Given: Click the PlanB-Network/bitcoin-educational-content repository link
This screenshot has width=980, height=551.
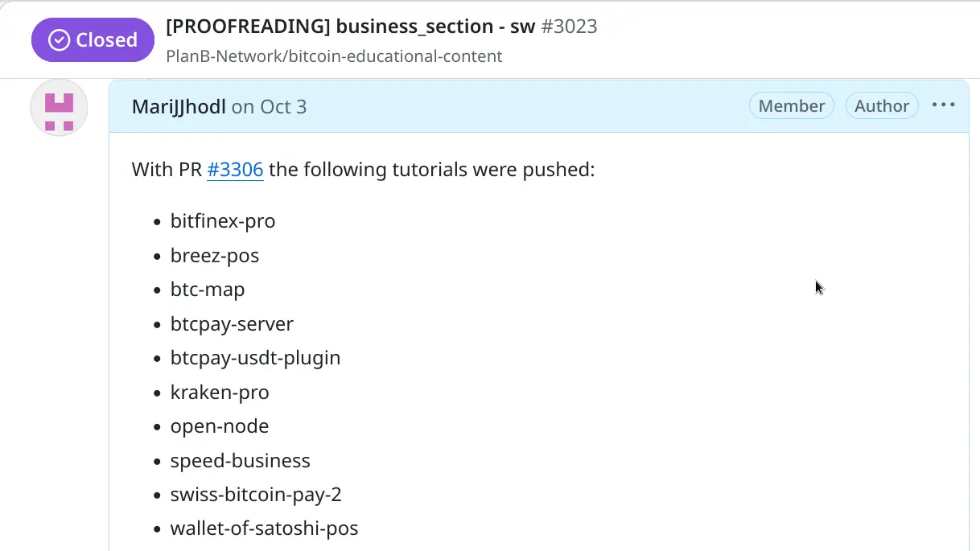Looking at the screenshot, I should pyautogui.click(x=334, y=56).
